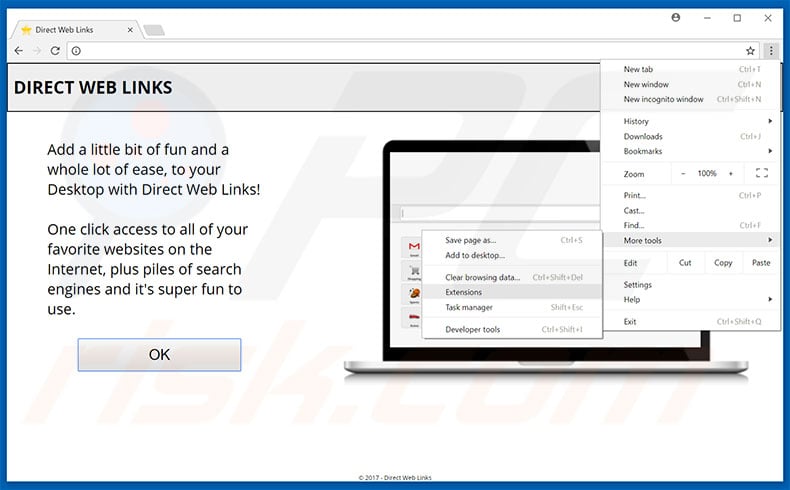This screenshot has width=790, height=490.
Task: Expand the More tools submenu
Action: (692, 240)
